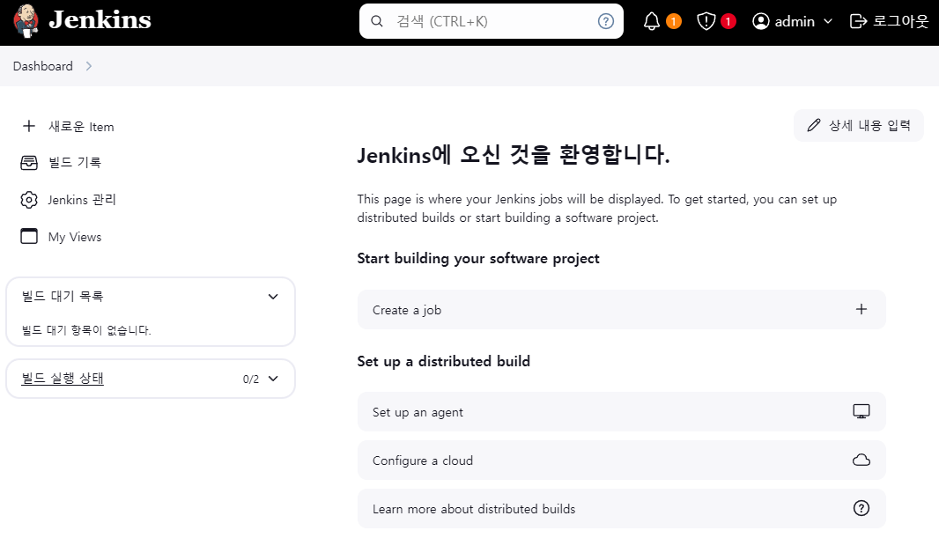Collapse the 빌드 대기 목록 panel chevron
Viewport: 939px width, 560px height.
pyautogui.click(x=273, y=297)
